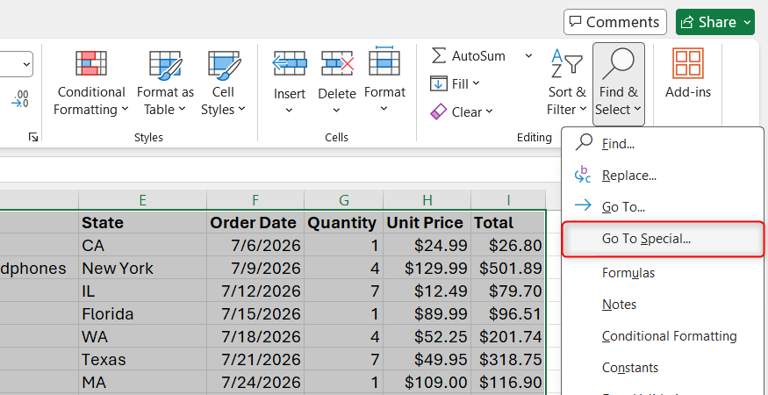Viewport: 768px width, 395px height.
Task: Click the date cell 7/6/2026
Action: coord(255,245)
